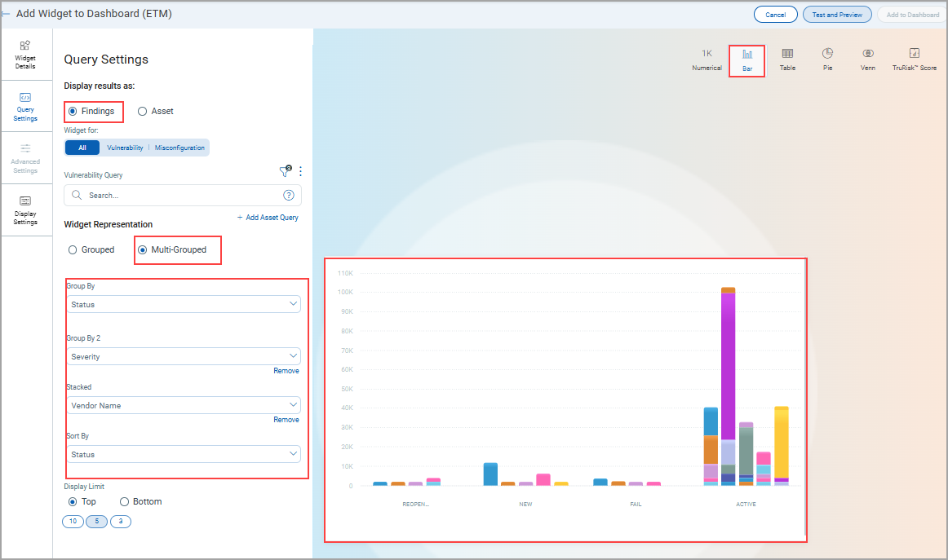This screenshot has height=560, width=948.
Task: Select the Pie chart widget type
Action: point(827,59)
